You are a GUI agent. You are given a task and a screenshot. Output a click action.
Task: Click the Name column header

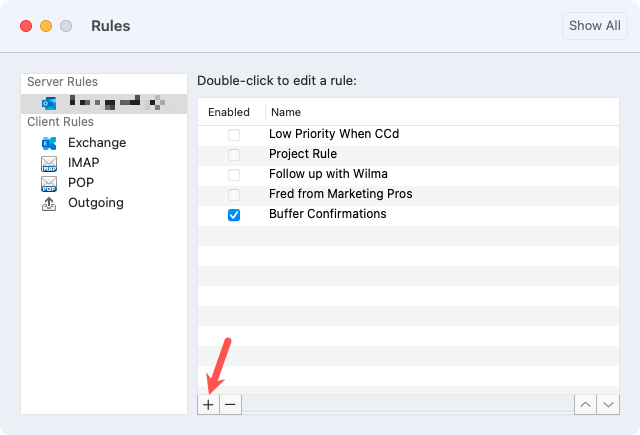pyautogui.click(x=286, y=112)
